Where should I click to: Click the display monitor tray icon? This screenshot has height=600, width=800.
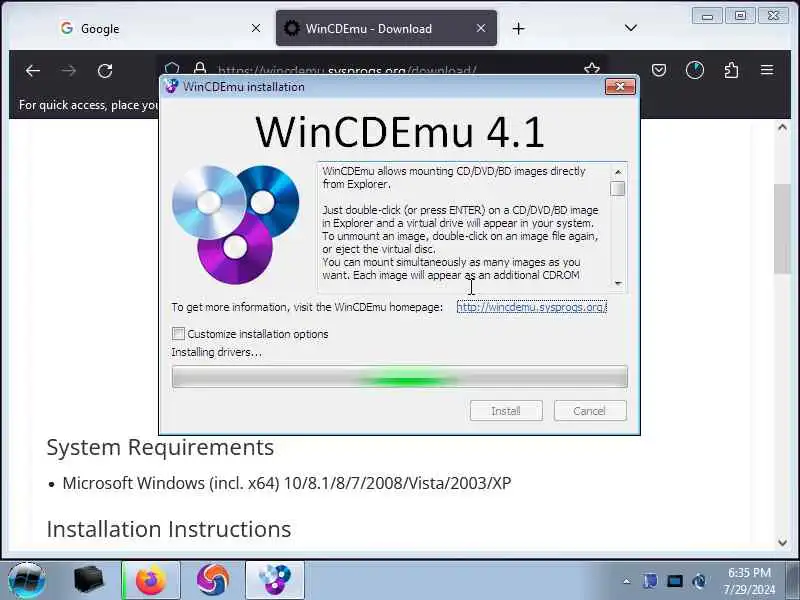[x=674, y=581]
